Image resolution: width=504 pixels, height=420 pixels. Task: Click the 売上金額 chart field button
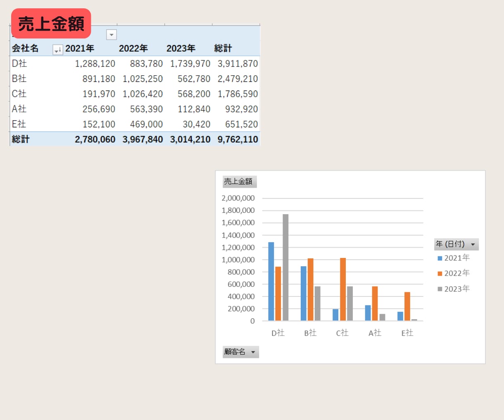pyautogui.click(x=240, y=181)
